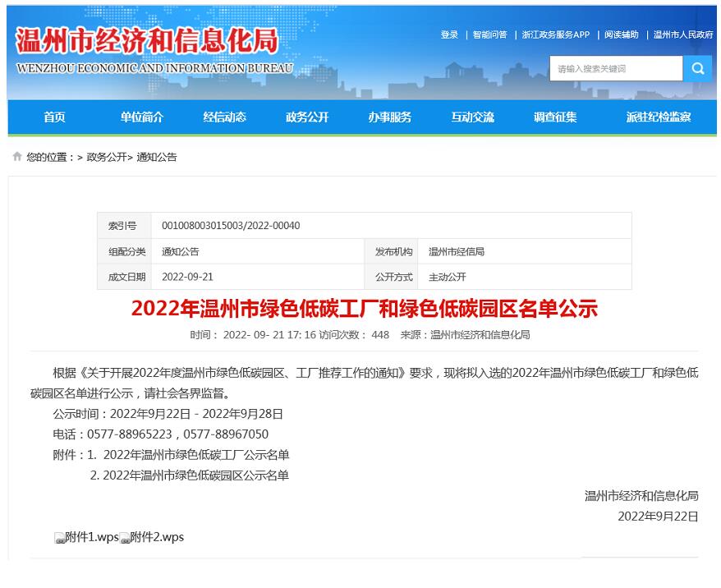
Task: Click the 2022年温州市绿色低碳园区公示名单 line
Action: pos(196,475)
